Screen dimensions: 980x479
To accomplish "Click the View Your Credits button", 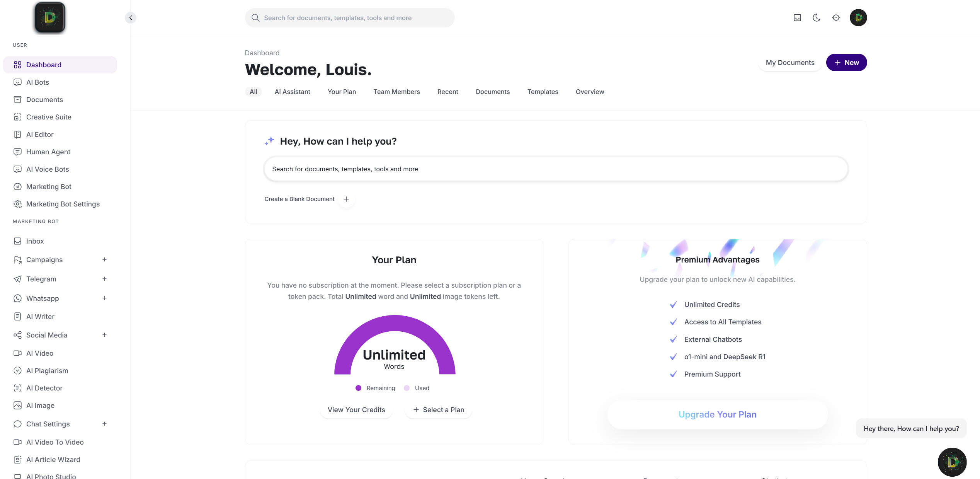I will click(356, 409).
